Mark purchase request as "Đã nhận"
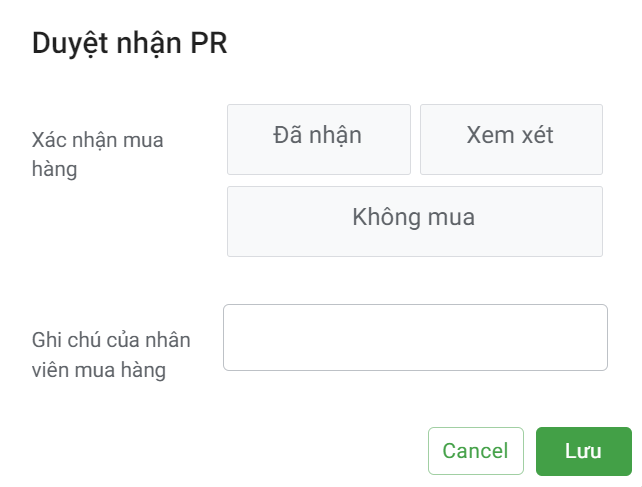 pos(318,139)
